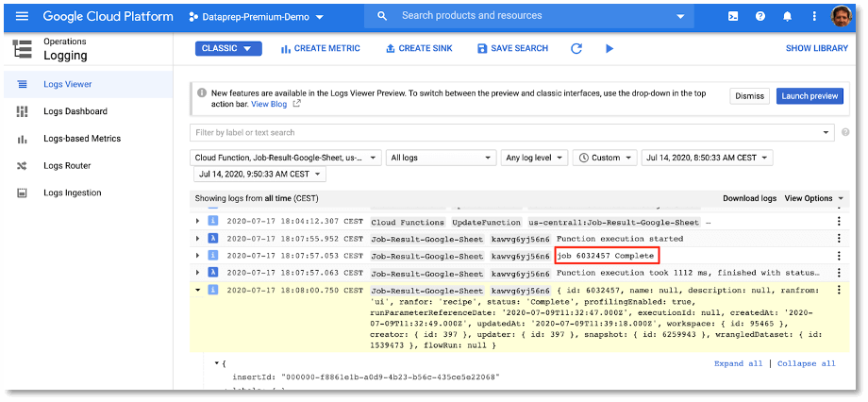Image resolution: width=868 pixels, height=402 pixels.
Task: Dismiss the new features banner
Action: coord(749,96)
